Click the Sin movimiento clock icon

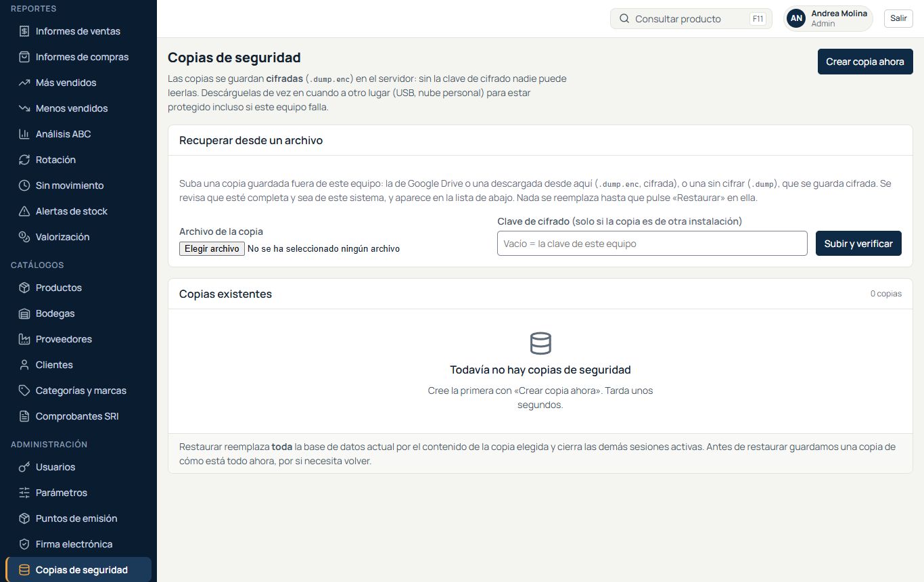(24, 185)
